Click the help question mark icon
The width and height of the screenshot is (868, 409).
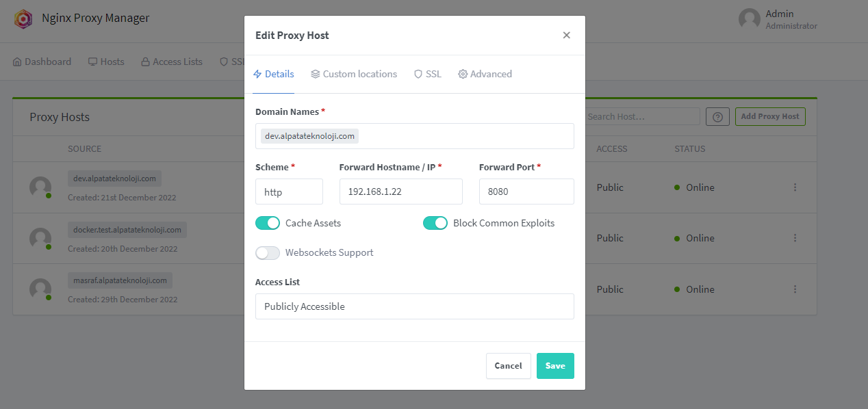(x=717, y=117)
